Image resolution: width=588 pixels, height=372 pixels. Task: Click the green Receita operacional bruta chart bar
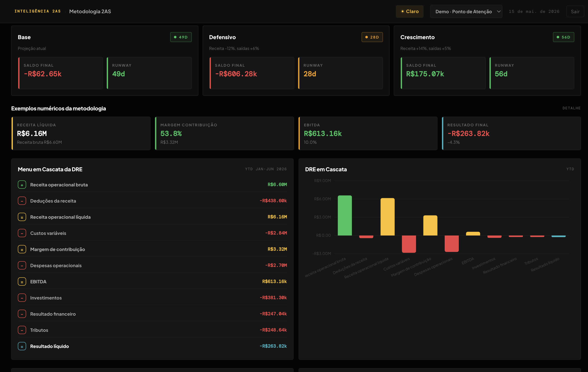pos(345,215)
